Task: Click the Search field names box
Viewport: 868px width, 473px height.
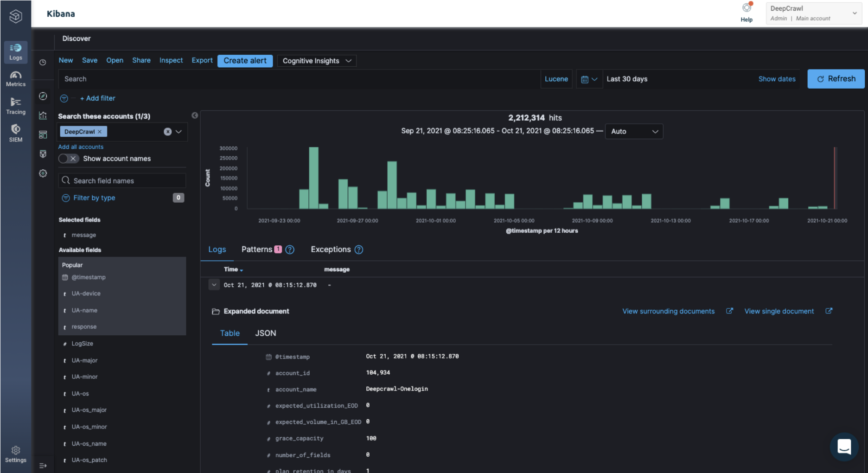Action: pos(122,181)
